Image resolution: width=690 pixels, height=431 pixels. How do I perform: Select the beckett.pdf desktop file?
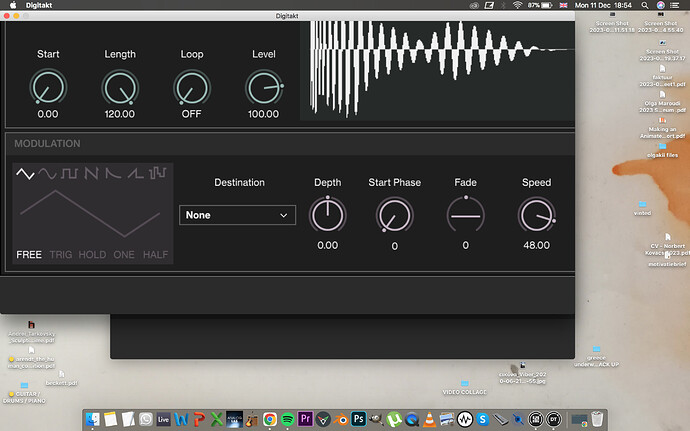[62, 379]
